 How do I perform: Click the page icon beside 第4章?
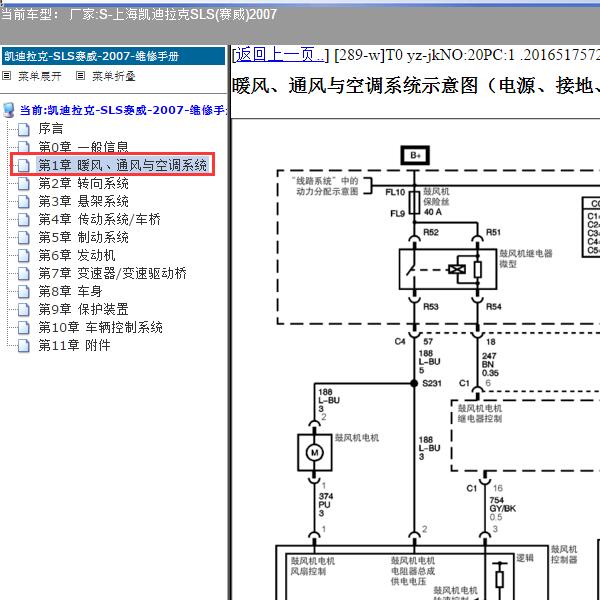coord(24,220)
